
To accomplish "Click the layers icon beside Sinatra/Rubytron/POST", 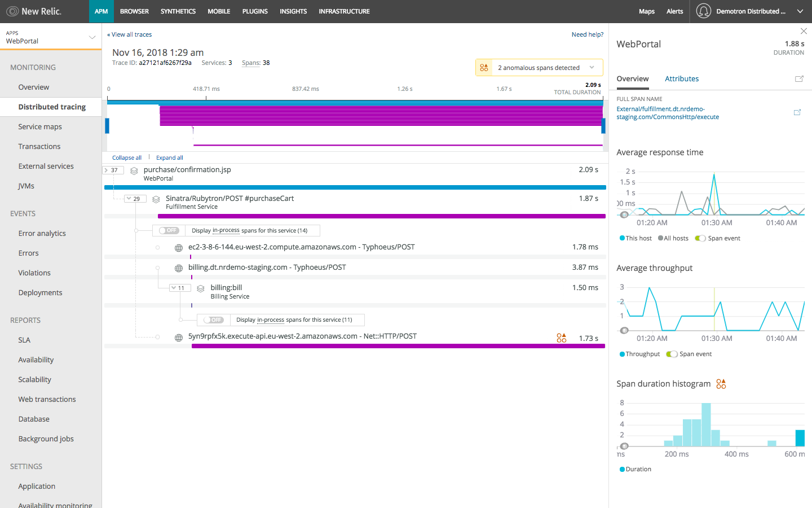I will (156, 199).
